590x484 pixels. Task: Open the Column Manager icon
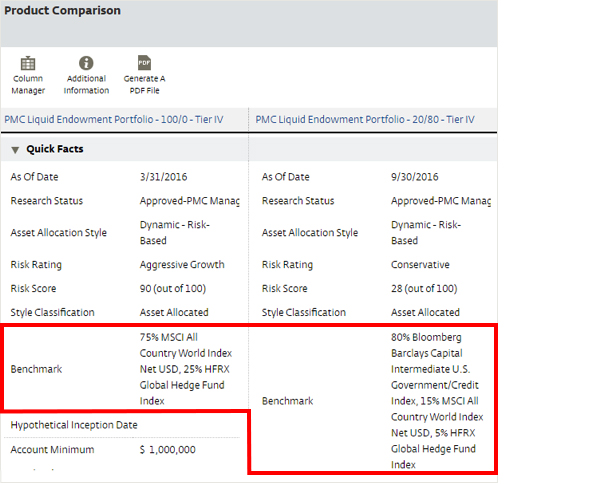tap(28, 63)
